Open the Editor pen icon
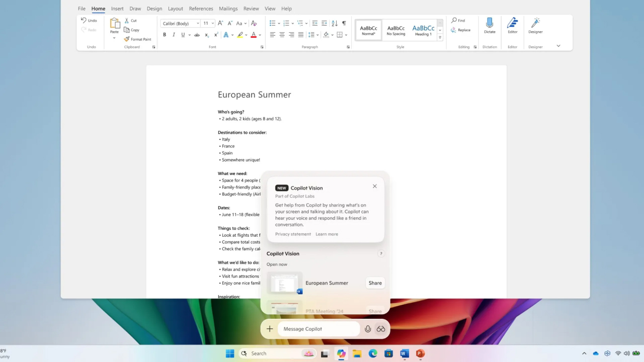 512,23
